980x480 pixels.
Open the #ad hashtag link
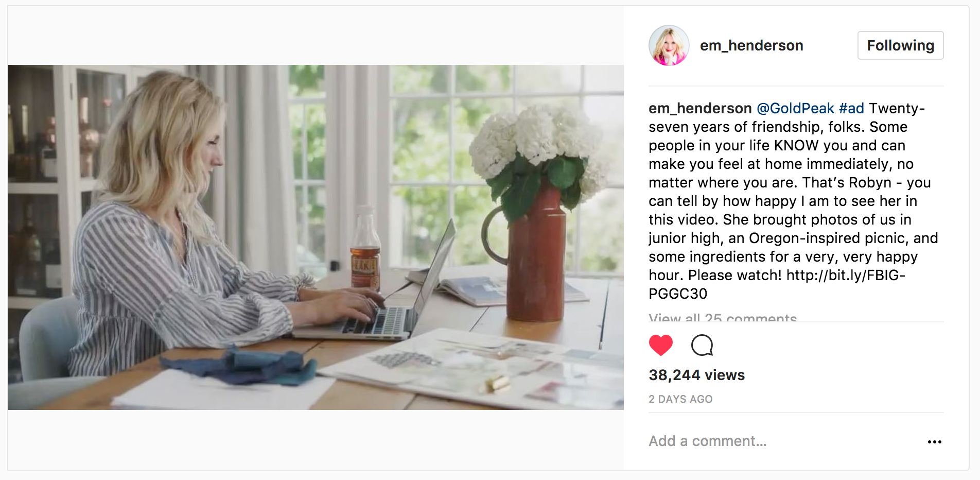(851, 108)
